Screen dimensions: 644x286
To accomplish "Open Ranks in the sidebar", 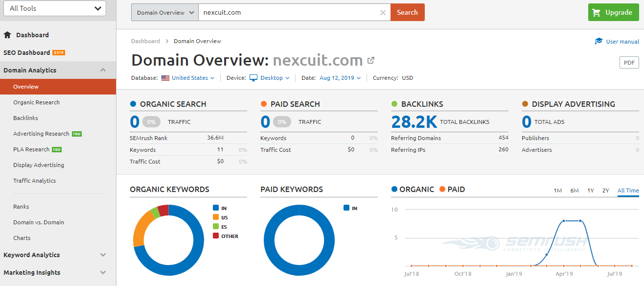I will pyautogui.click(x=21, y=207).
